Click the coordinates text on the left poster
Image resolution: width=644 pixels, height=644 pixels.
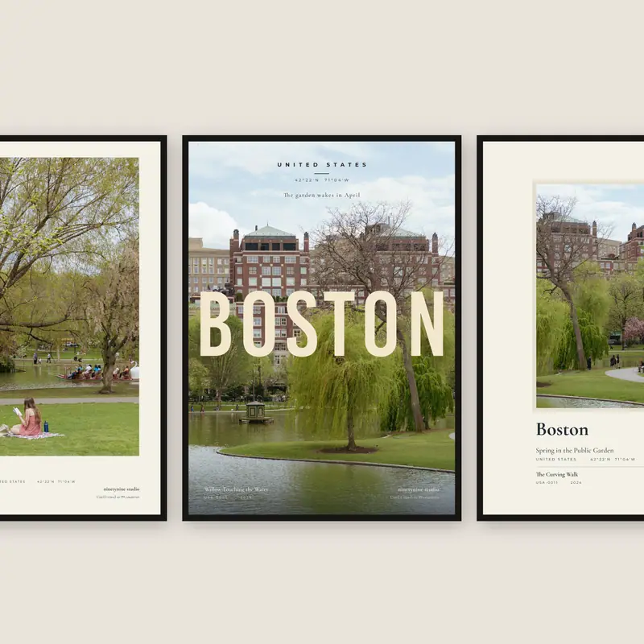coord(56,481)
